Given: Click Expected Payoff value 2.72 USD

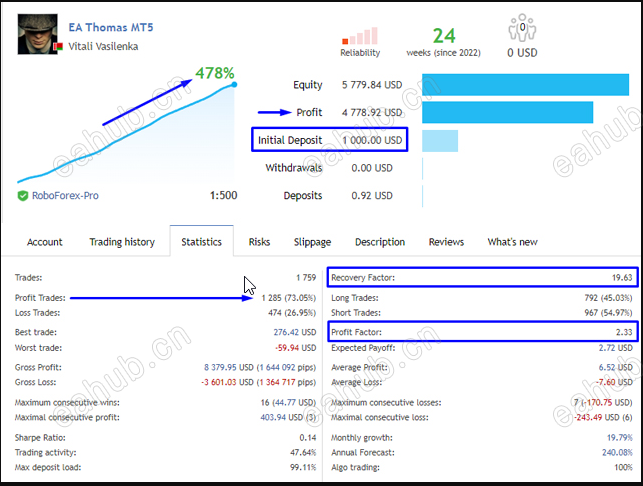Looking at the screenshot, I should coord(616,348).
